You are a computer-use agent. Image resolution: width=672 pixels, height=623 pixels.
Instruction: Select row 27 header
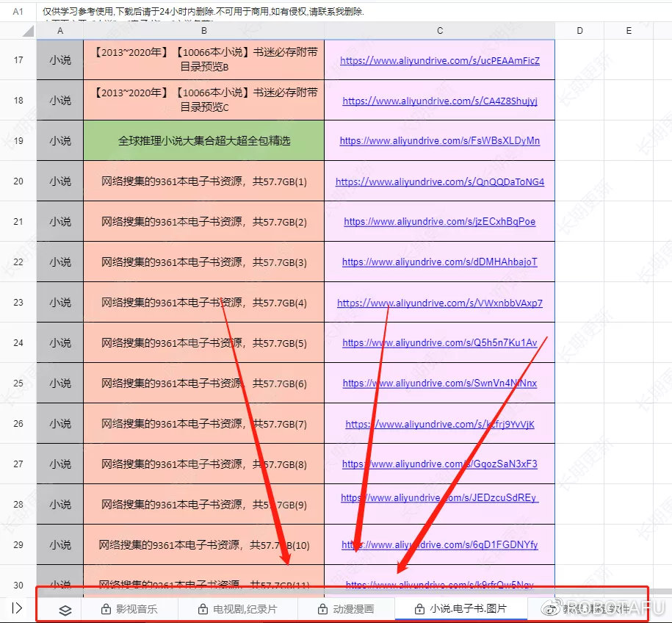pos(18,464)
